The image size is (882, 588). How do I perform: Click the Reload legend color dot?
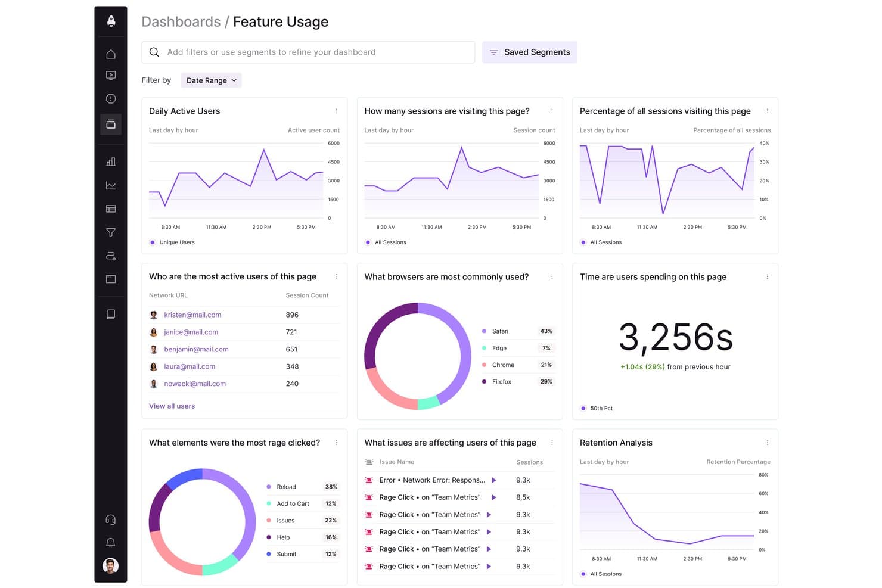coord(269,487)
